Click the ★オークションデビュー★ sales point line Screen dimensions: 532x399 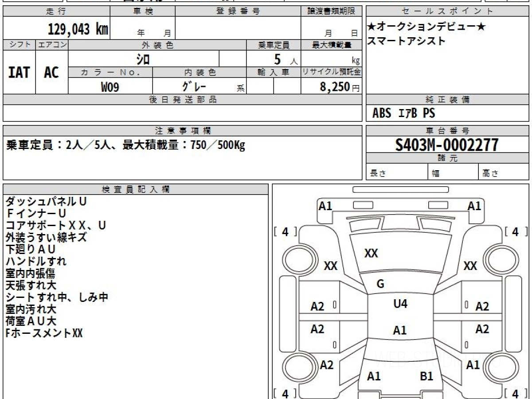(426, 27)
